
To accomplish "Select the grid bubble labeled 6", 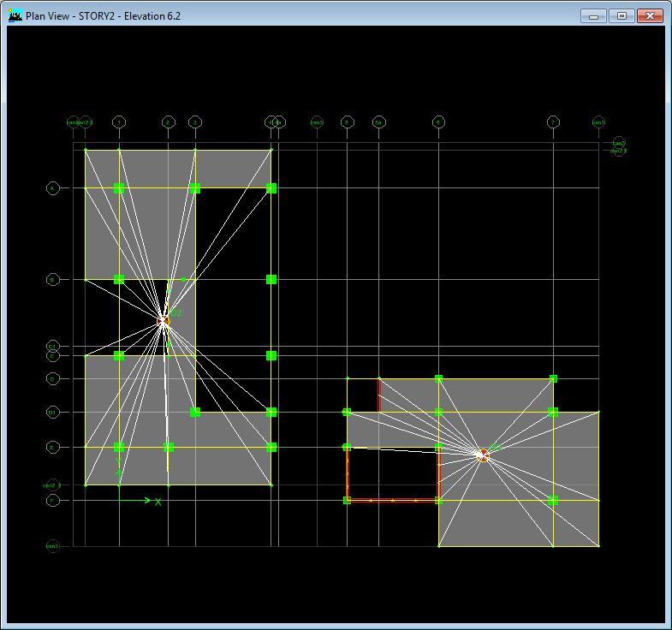I will coord(438,122).
